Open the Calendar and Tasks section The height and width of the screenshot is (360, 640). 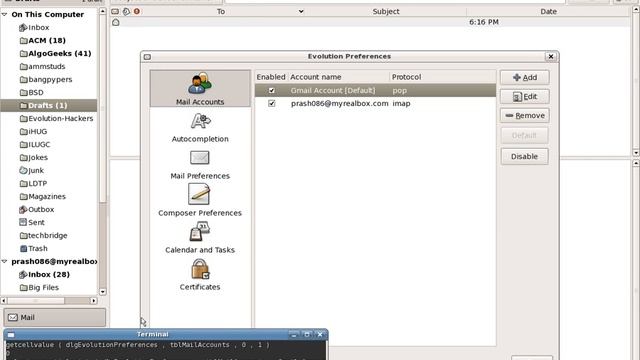tap(200, 238)
